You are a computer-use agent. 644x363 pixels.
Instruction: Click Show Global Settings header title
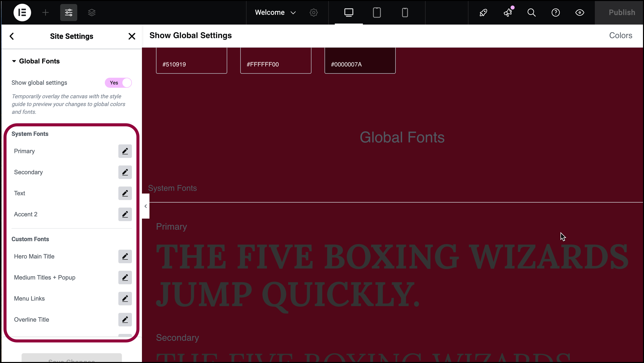point(191,35)
